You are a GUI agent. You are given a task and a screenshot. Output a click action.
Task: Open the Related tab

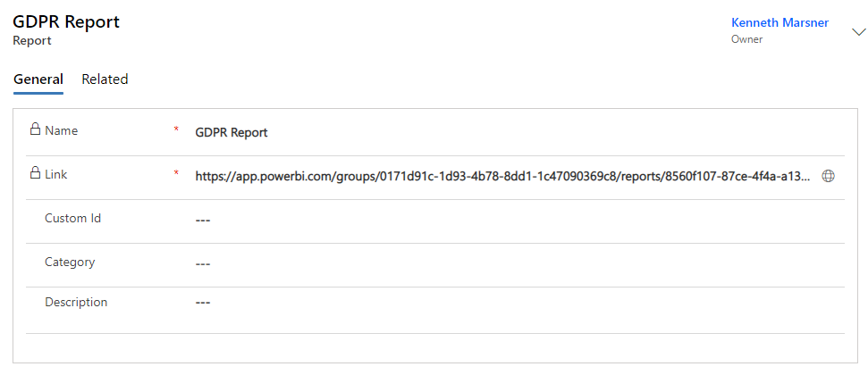coord(105,79)
